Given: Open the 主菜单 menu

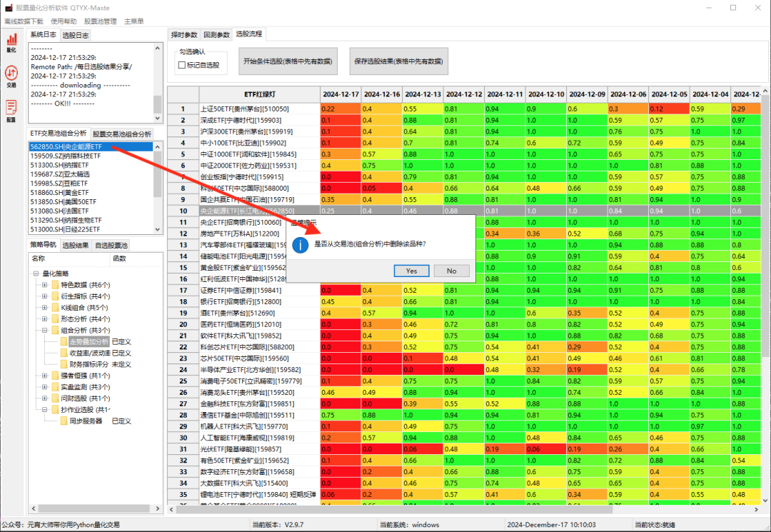Looking at the screenshot, I should 133,21.
